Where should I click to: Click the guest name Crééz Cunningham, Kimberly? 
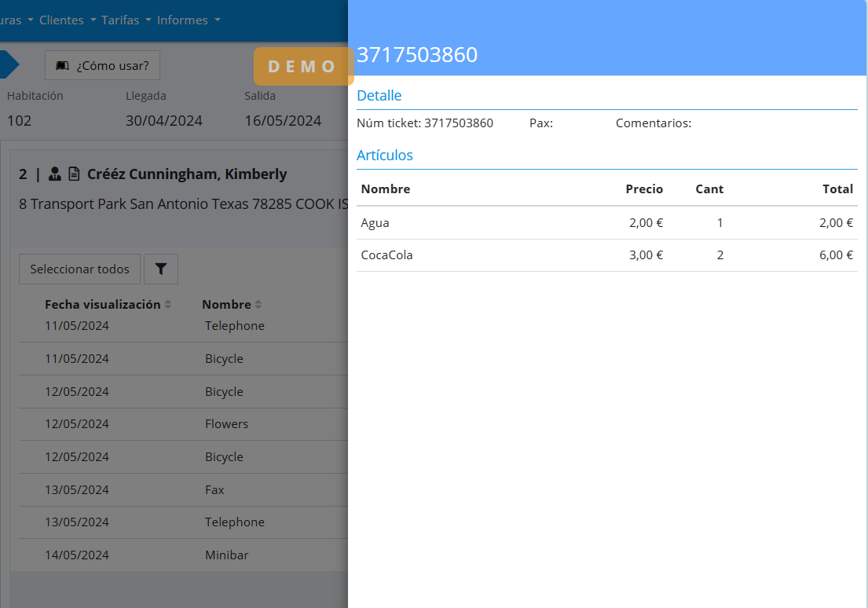pyautogui.click(x=187, y=174)
